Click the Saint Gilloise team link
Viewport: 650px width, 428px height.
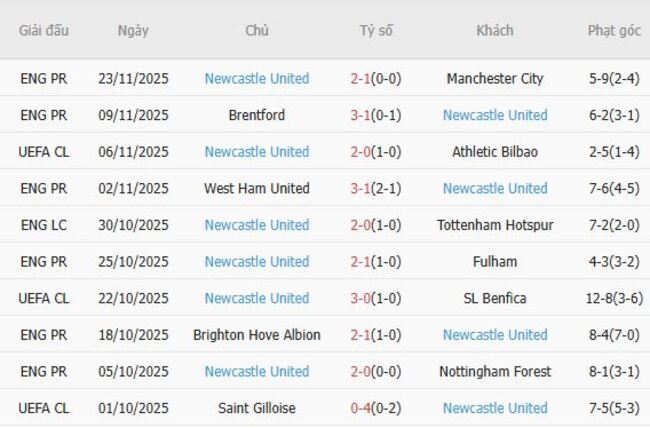(257, 408)
